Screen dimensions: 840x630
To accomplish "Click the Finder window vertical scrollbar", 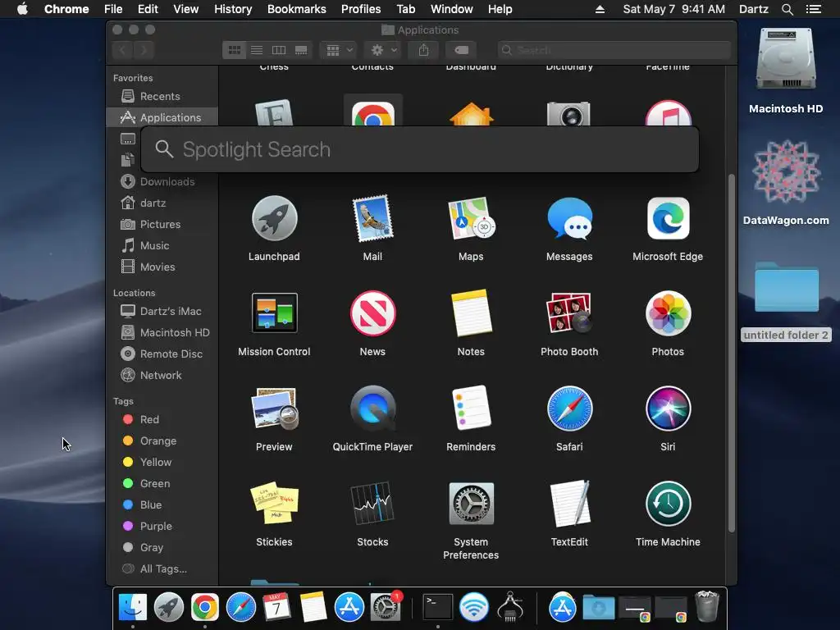I will click(x=731, y=353).
